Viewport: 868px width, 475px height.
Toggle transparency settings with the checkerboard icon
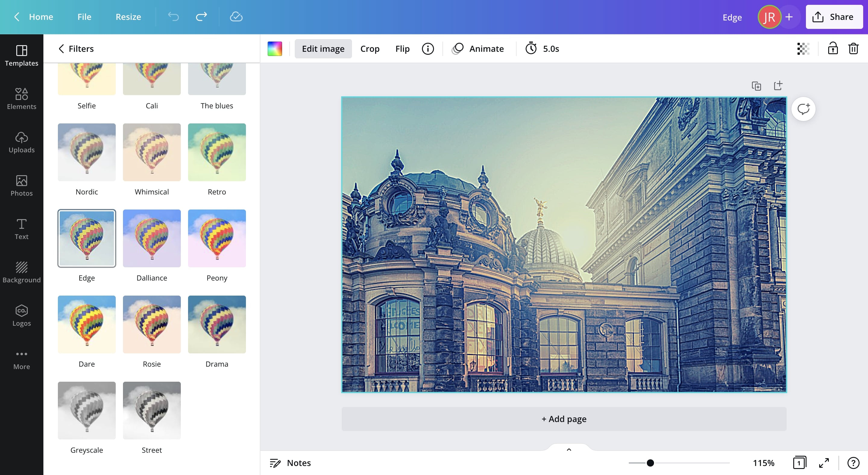tap(803, 48)
